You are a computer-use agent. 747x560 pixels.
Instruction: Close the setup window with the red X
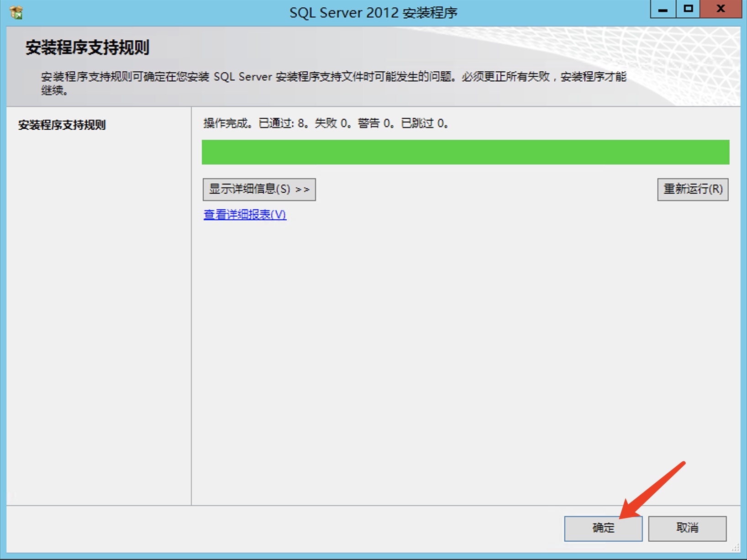[721, 9]
